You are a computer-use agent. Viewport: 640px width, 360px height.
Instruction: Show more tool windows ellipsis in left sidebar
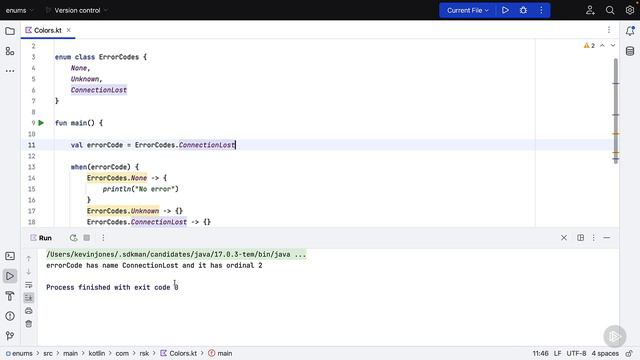(x=10, y=71)
